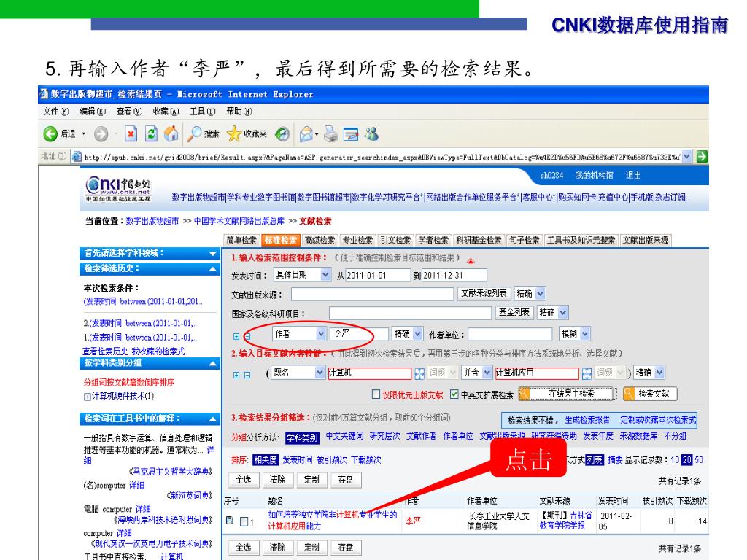Click the plus icon in 题名 row
Screen dimensions: 747x560
point(236,375)
